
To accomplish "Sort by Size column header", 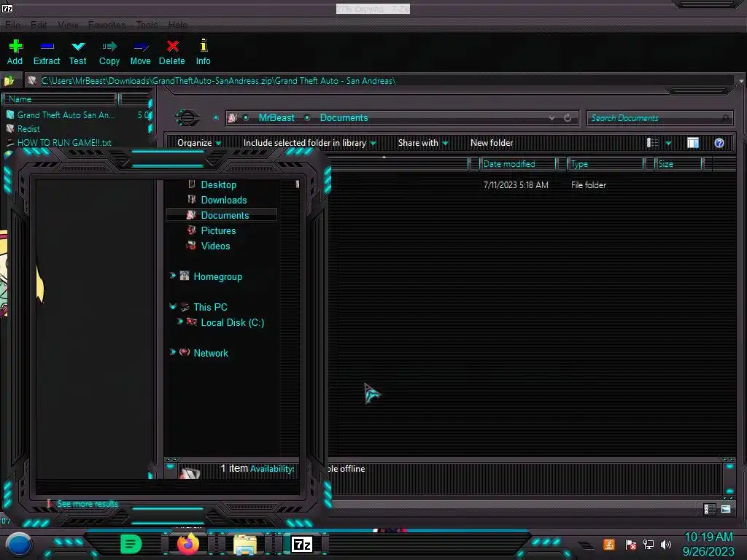I will click(x=678, y=164).
